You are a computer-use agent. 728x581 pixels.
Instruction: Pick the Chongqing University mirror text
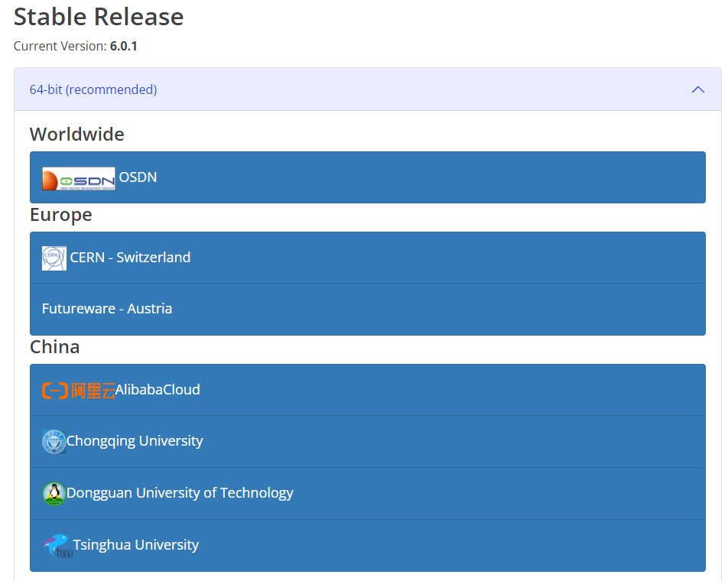tap(135, 441)
